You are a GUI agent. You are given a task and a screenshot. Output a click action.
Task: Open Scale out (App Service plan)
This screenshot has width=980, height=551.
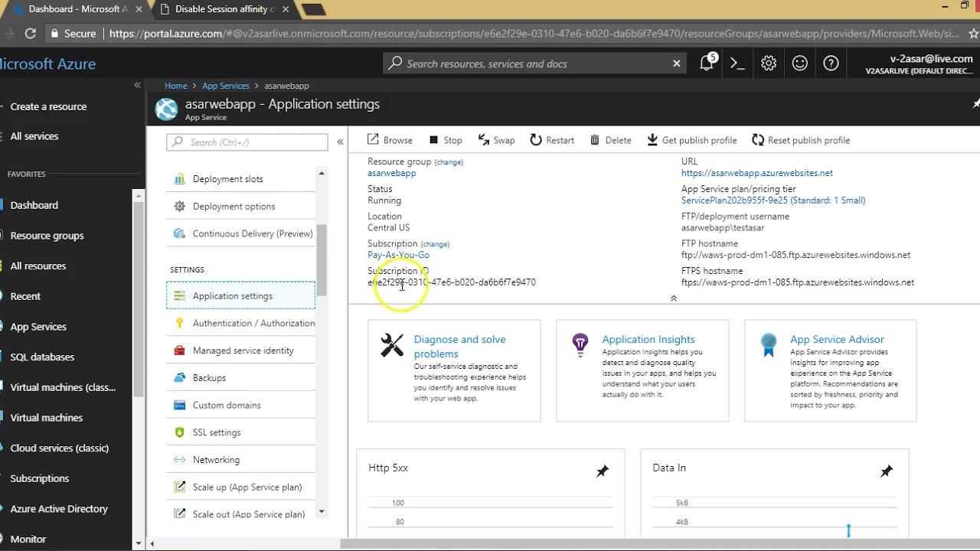pyautogui.click(x=240, y=514)
